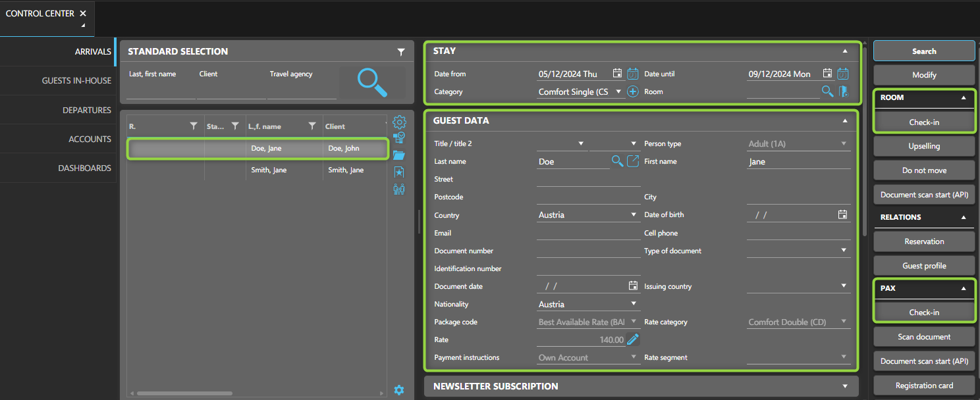The height and width of the screenshot is (400, 980).
Task: Click the starred bookmark icon beside arrivals list
Action: [x=399, y=172]
